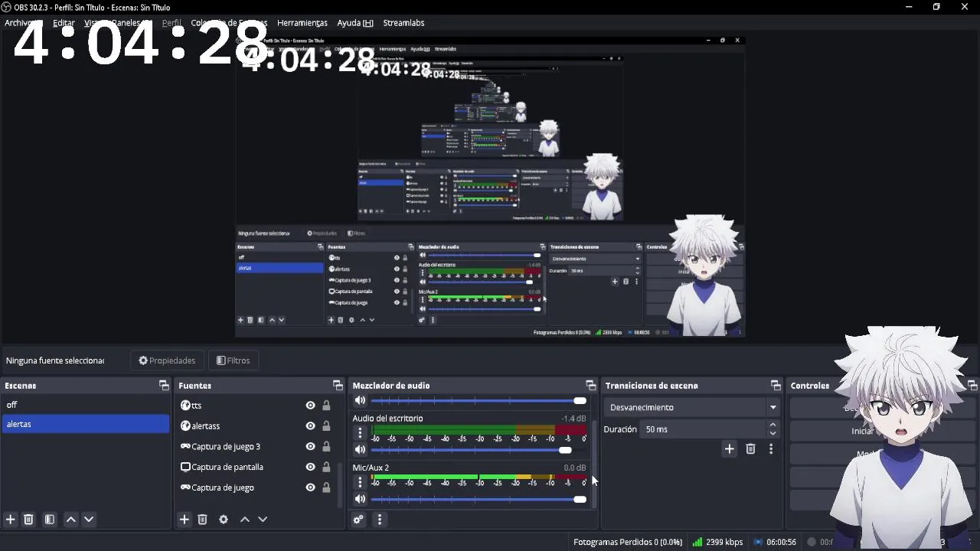The width and height of the screenshot is (980, 551).
Task: Click Fotogramas Perdidos 0 (0.0%) status text
Action: click(628, 542)
